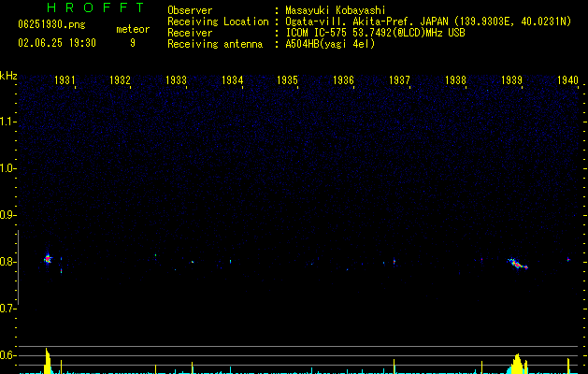Image resolution: width=588 pixels, height=374 pixels.
Task: Click the HROFFT title text
Action: click(96, 7)
